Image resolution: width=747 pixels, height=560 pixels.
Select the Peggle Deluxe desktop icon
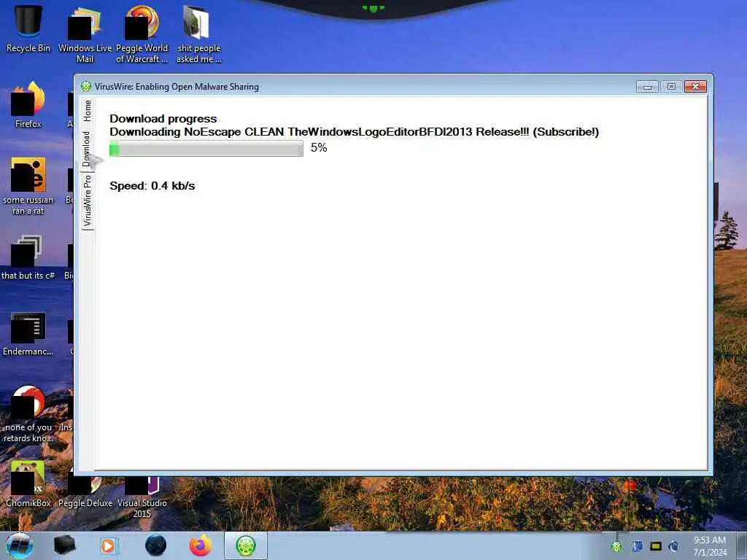click(85, 491)
